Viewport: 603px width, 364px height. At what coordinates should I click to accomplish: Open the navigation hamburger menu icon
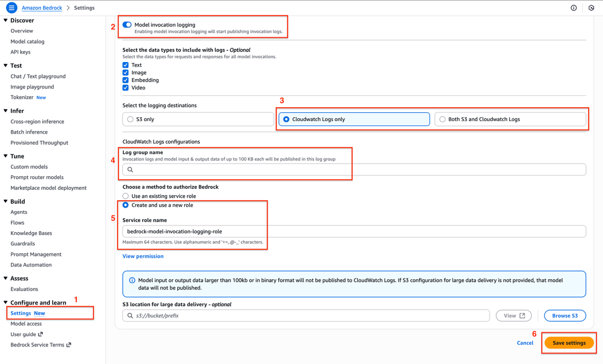[11, 7]
